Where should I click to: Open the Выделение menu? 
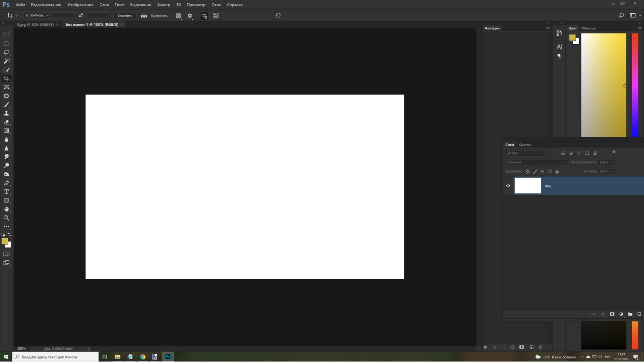(140, 5)
